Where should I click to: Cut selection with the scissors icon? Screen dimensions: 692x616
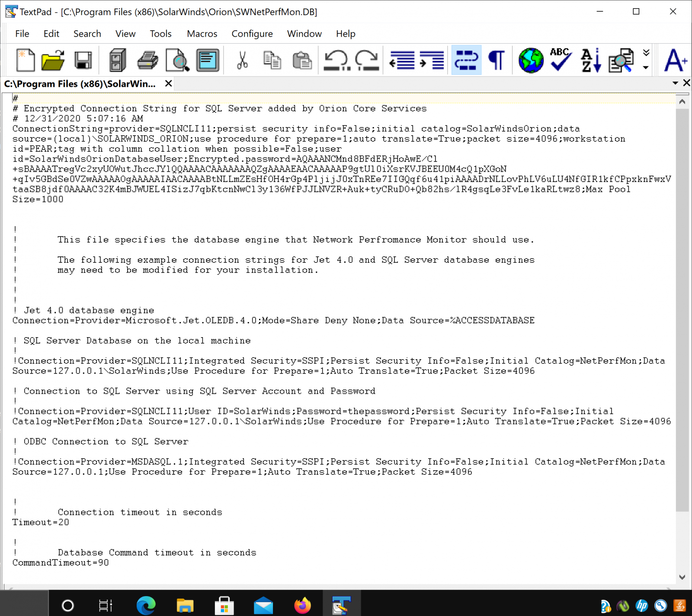[x=242, y=60]
